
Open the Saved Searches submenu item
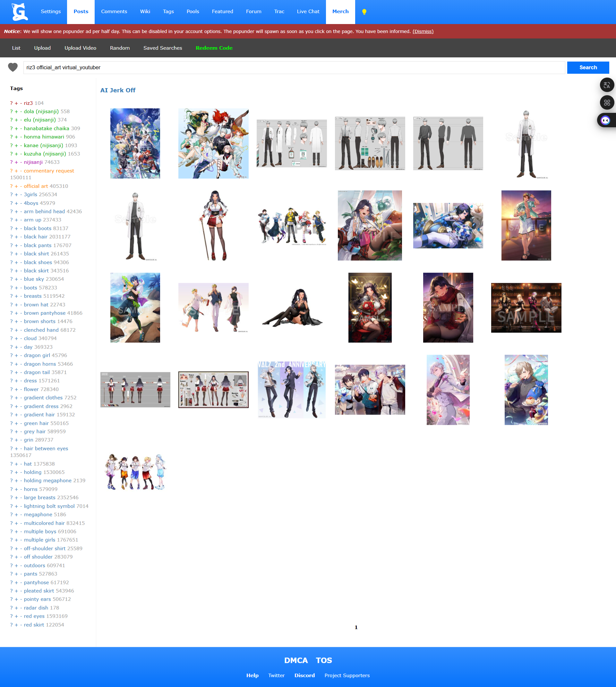tap(162, 48)
